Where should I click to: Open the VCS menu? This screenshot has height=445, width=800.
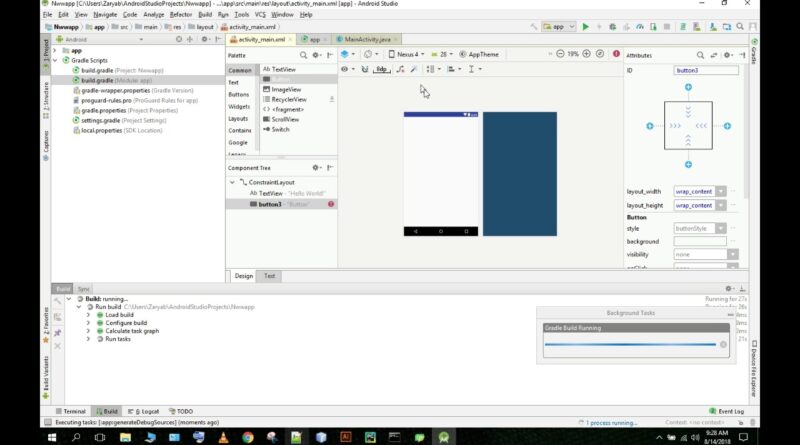click(260, 15)
